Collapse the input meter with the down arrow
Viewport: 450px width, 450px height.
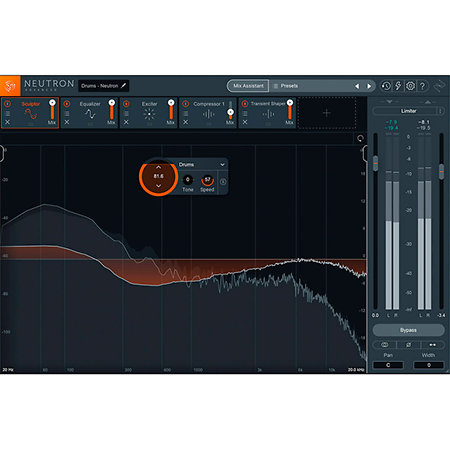(389, 101)
